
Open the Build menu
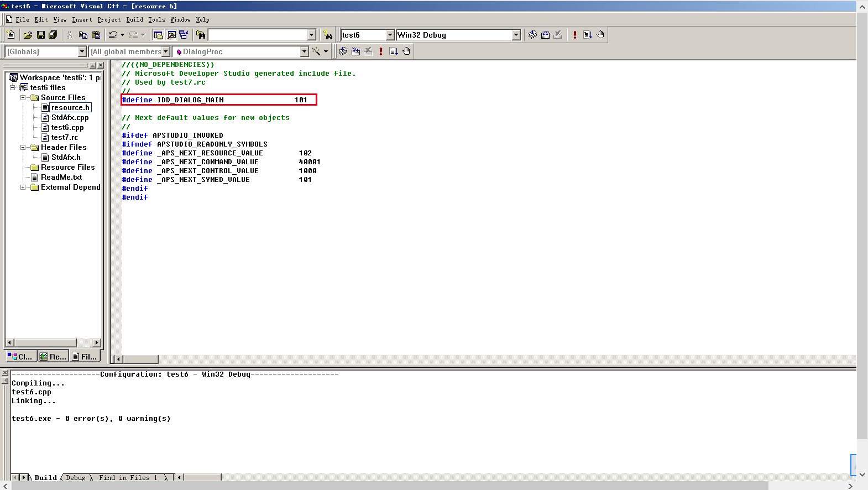coord(134,19)
